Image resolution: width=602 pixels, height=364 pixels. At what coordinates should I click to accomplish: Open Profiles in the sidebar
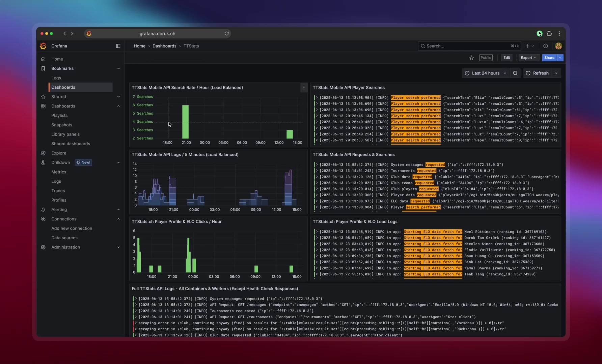pyautogui.click(x=59, y=200)
